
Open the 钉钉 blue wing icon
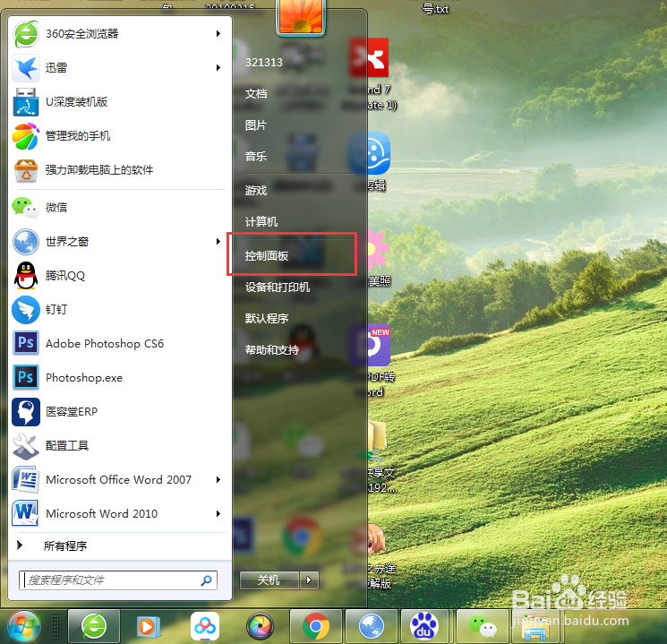pos(26,309)
